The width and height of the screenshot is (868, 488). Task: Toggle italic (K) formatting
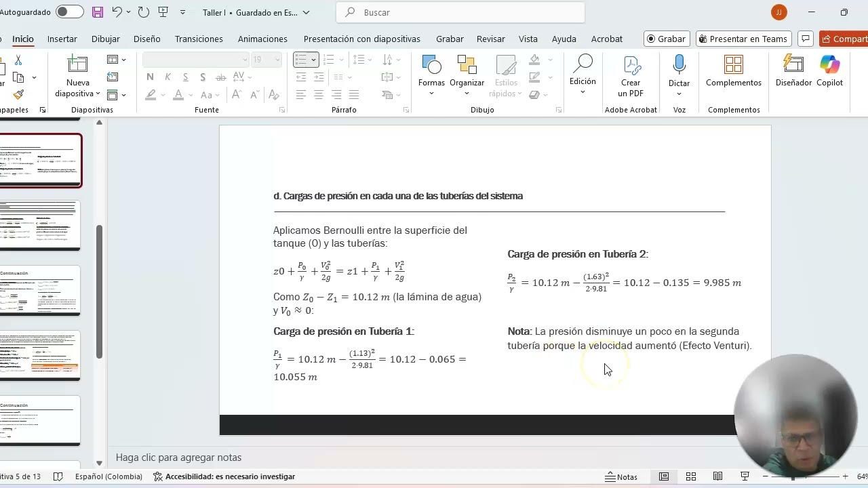167,77
